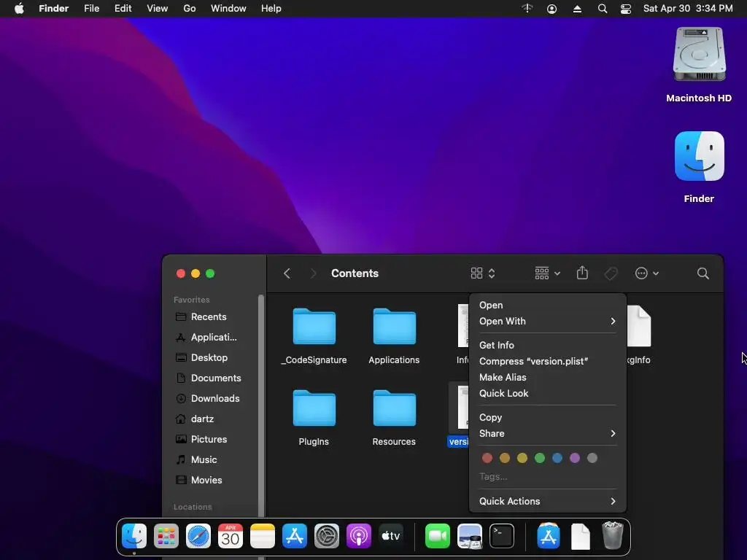
Task: Open Podcasts from the Dock
Action: click(x=359, y=536)
